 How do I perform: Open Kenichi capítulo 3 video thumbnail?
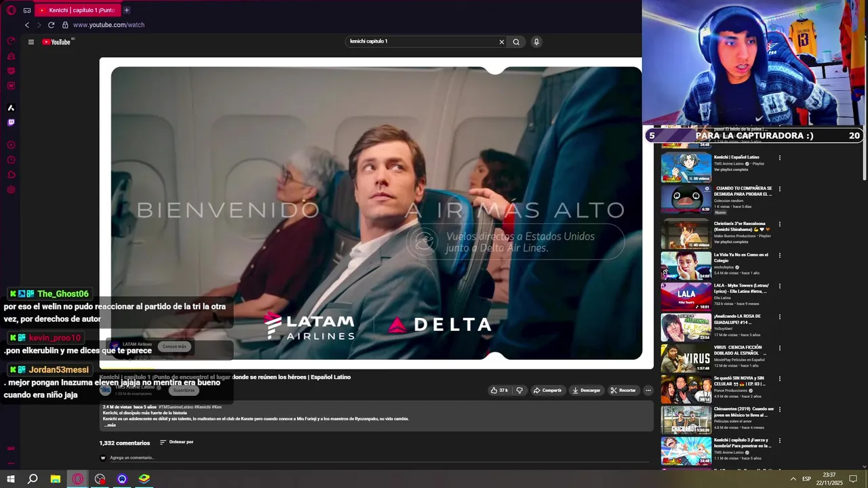[x=686, y=451]
